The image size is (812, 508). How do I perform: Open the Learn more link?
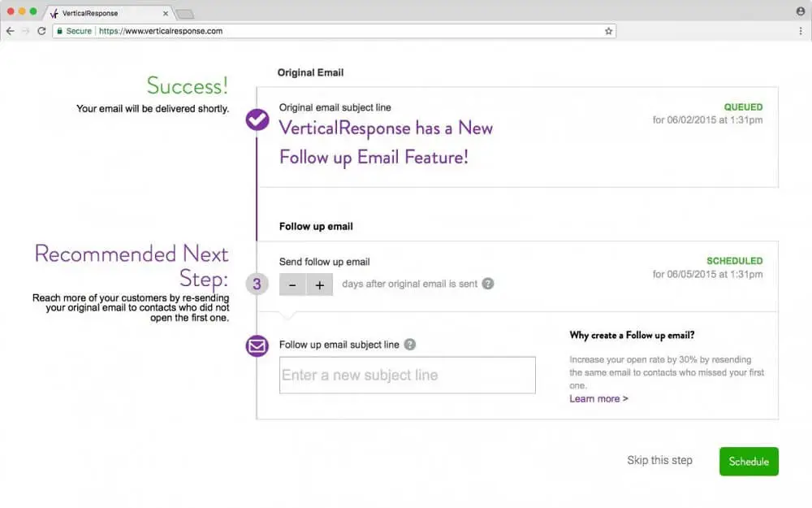(598, 398)
